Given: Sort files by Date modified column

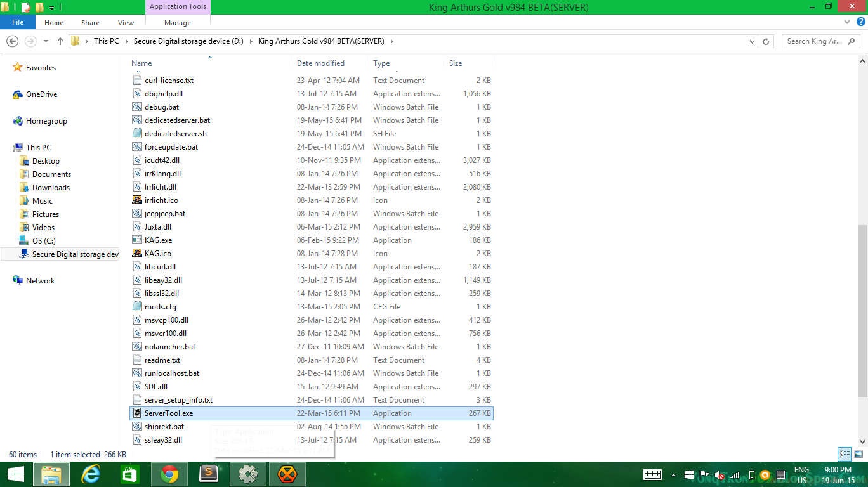Looking at the screenshot, I should [320, 63].
